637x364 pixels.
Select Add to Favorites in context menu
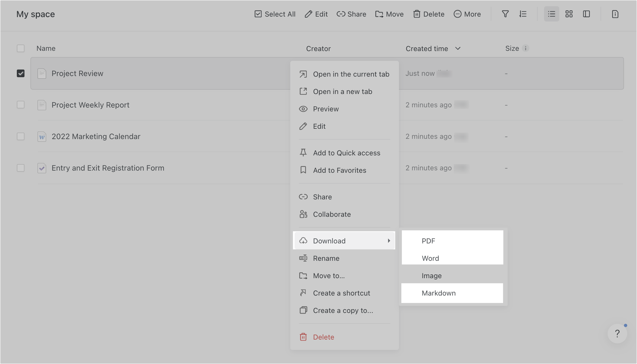339,170
